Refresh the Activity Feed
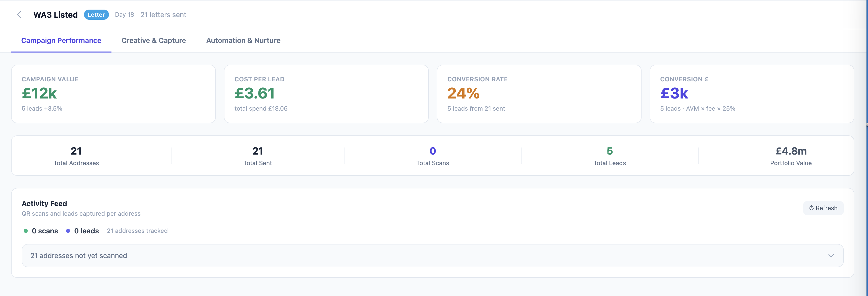The height and width of the screenshot is (296, 868). tap(823, 208)
